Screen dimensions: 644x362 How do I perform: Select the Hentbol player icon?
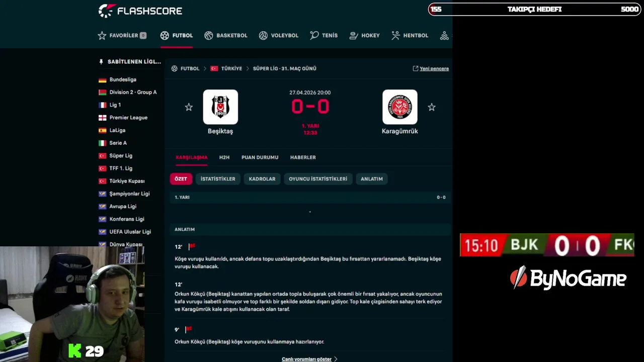tap(395, 36)
